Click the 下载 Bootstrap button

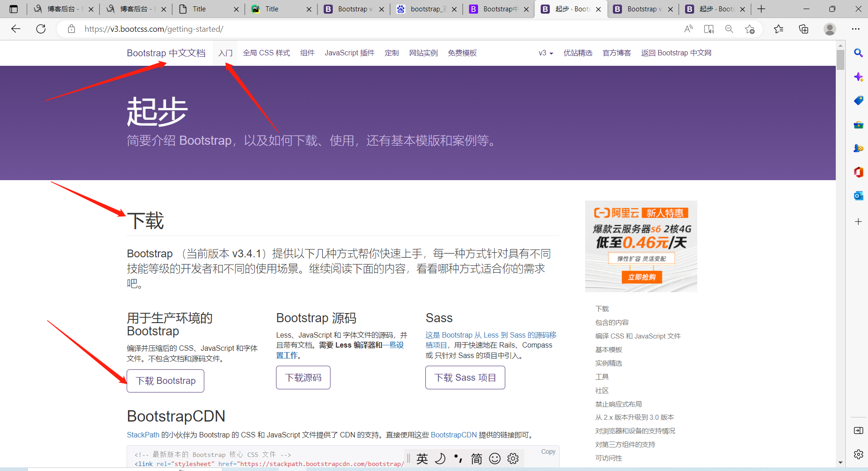[x=166, y=381]
